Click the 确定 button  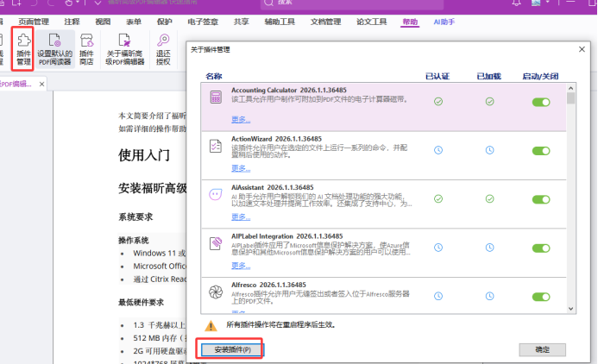[542, 350]
